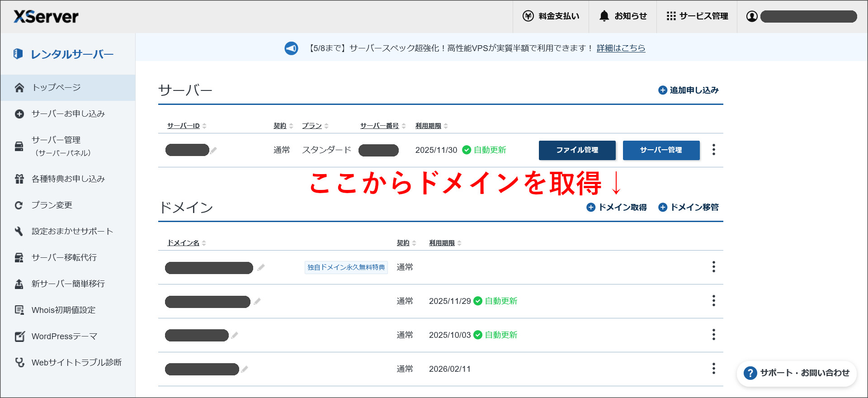
Task: Edit memo pencil for free-domain row
Action: coord(261,267)
